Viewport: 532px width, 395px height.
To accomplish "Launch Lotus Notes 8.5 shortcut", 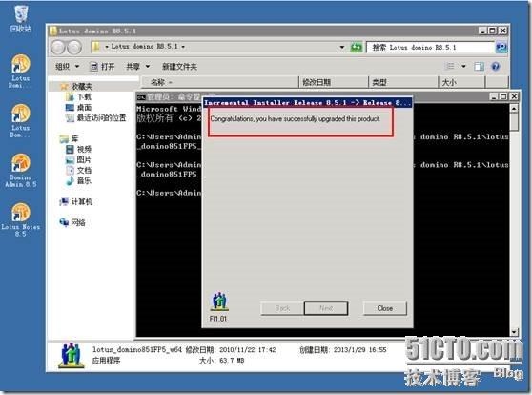I will (20, 219).
